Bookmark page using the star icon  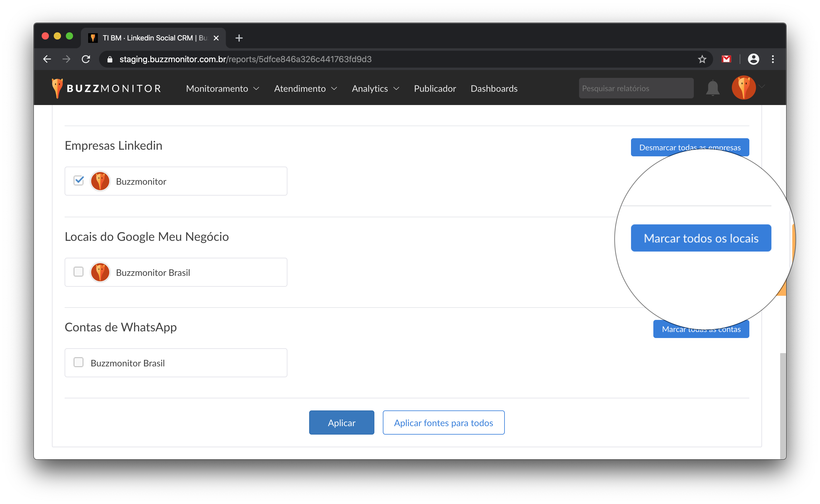click(702, 59)
